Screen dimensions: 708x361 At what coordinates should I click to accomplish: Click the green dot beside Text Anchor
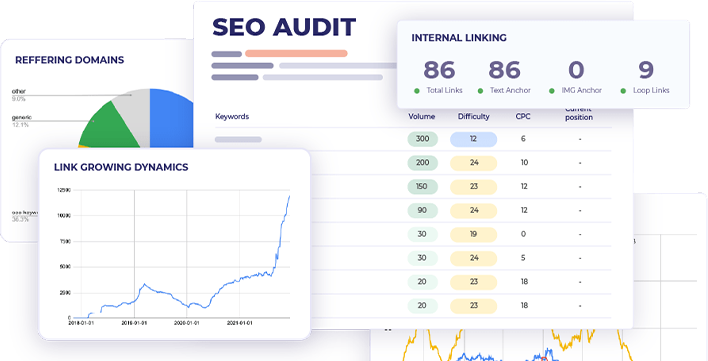pos(480,91)
